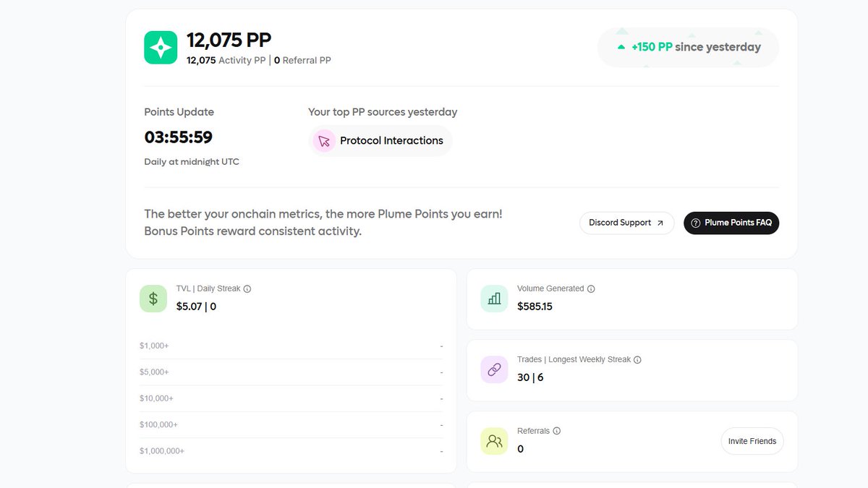The width and height of the screenshot is (868, 488).
Task: Open the Plume Points FAQ button
Action: pos(731,223)
